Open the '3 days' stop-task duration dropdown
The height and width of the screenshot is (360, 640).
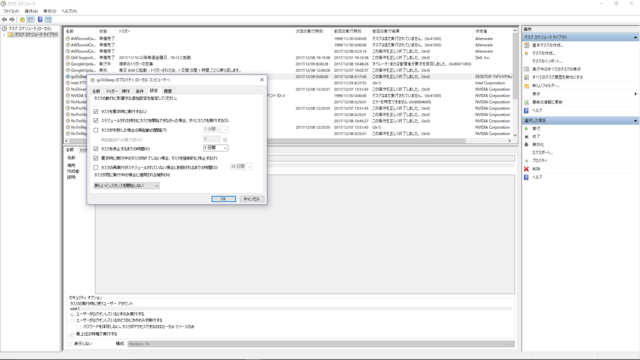point(216,148)
